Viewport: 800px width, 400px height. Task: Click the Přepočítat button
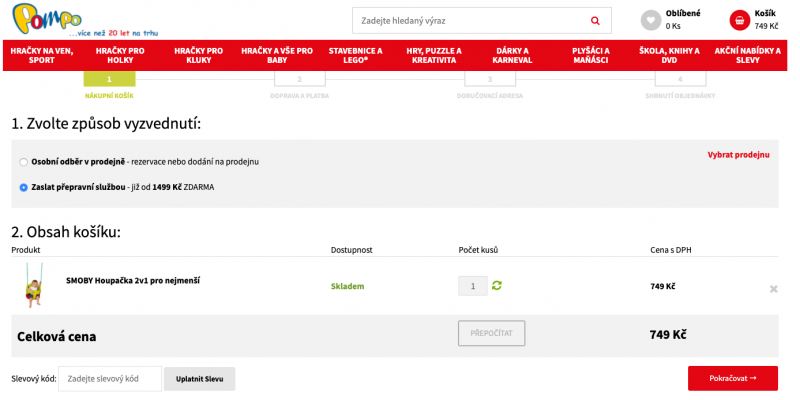pyautogui.click(x=491, y=334)
